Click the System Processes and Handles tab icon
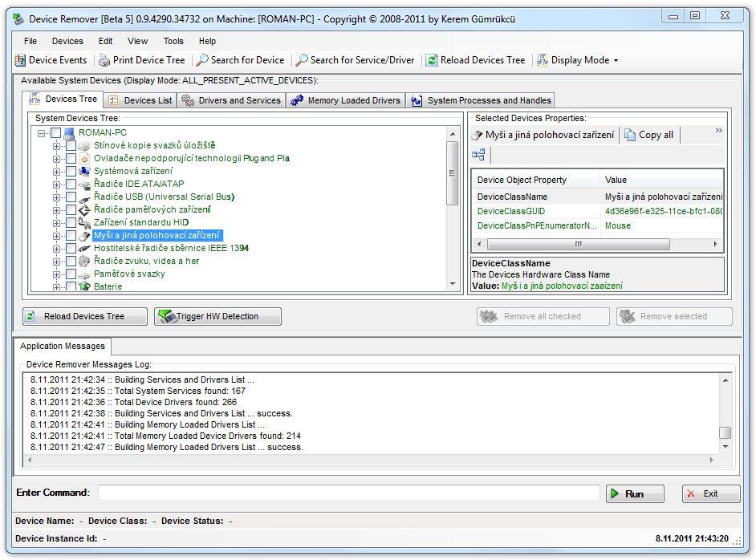The image size is (756, 560). coord(417,100)
